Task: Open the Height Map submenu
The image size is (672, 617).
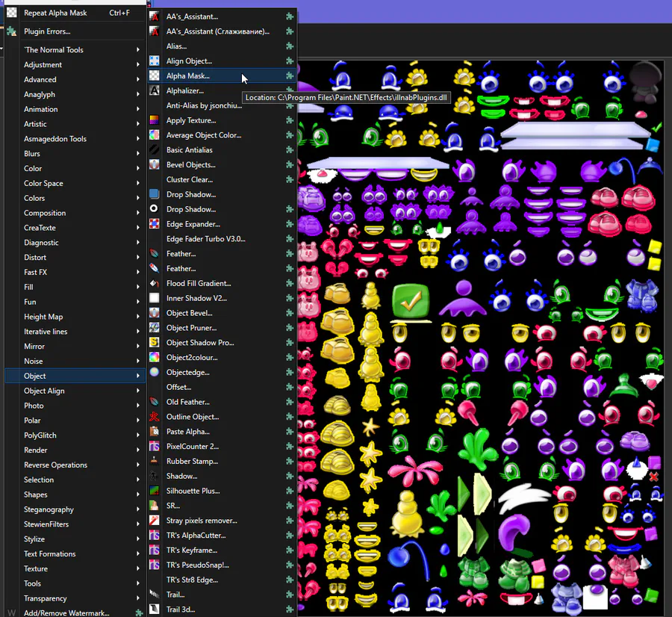Action: click(x=75, y=317)
